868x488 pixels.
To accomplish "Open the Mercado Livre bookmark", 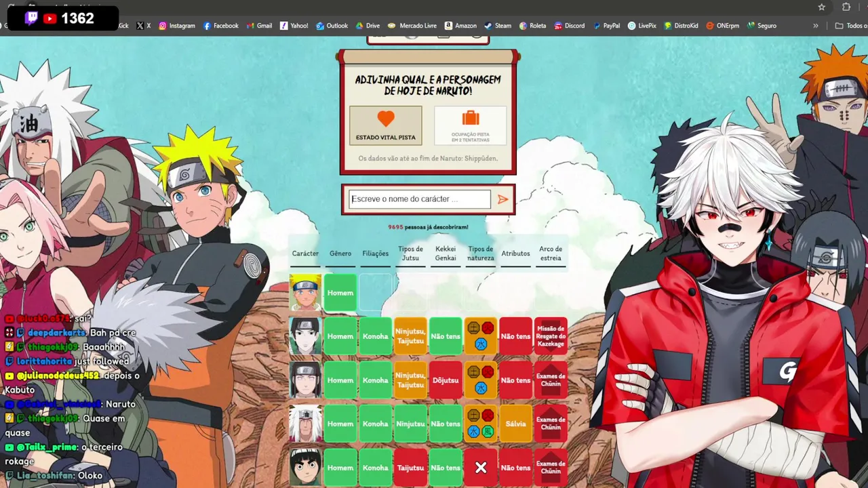I will click(412, 26).
